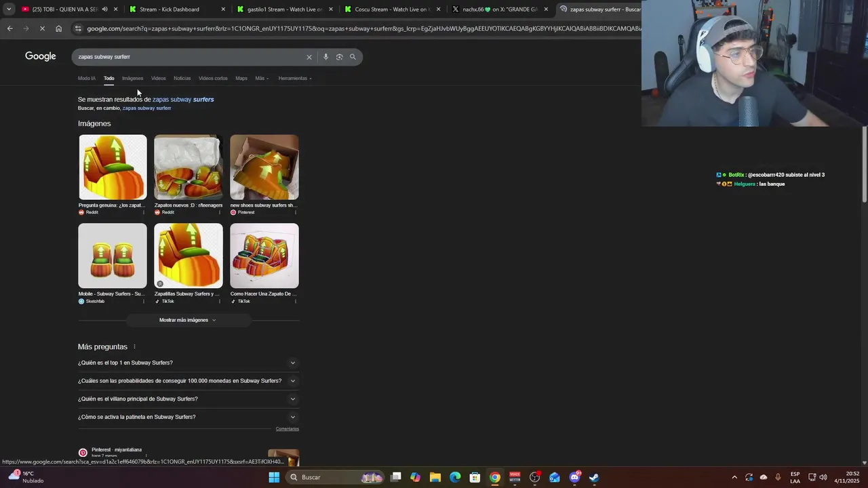Open Google Lens image search icon

click(339, 57)
